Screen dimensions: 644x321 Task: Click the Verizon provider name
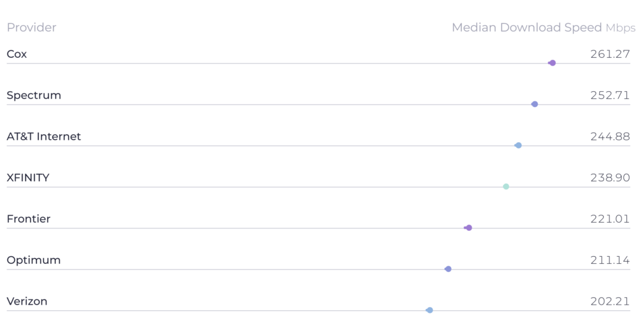click(27, 301)
